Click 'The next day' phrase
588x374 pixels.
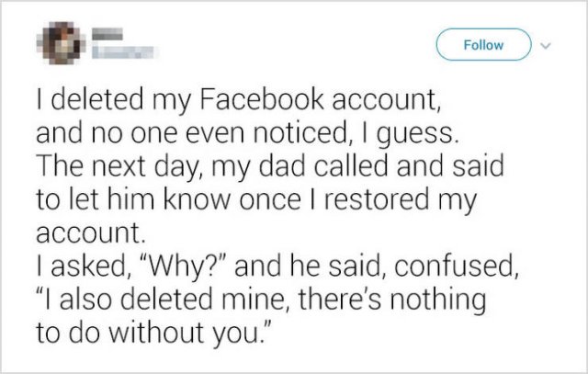click(x=117, y=167)
